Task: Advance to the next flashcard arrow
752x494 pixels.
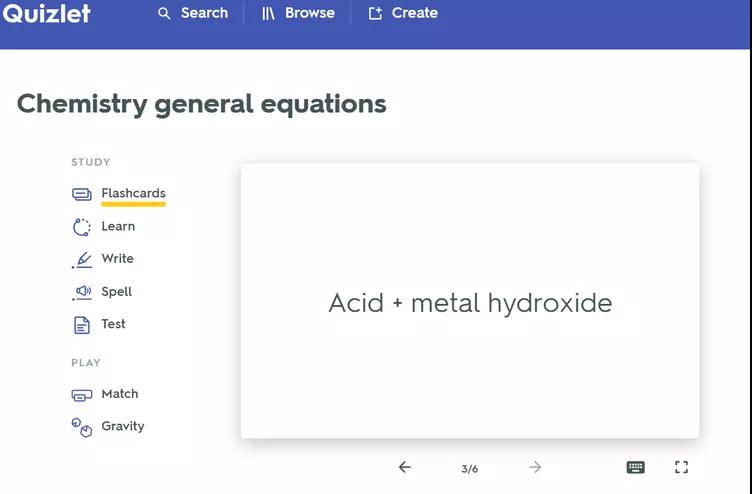Action: coord(535,467)
